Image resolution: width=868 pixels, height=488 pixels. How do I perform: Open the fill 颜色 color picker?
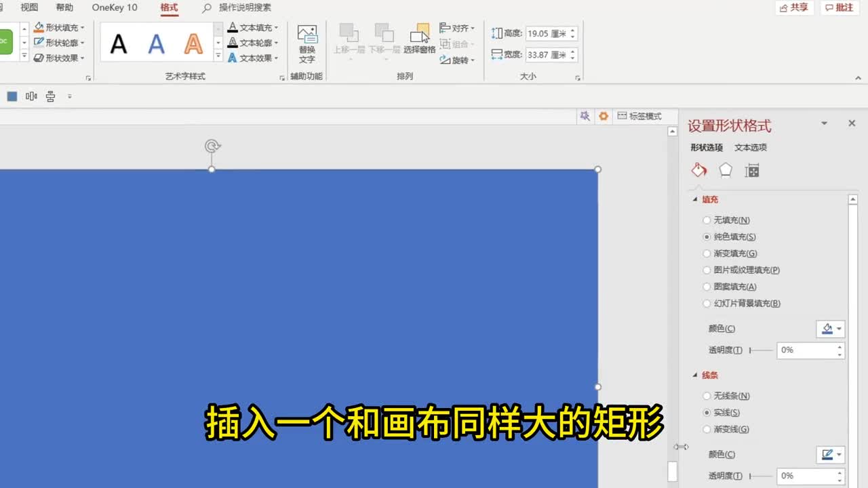pyautogui.click(x=830, y=329)
